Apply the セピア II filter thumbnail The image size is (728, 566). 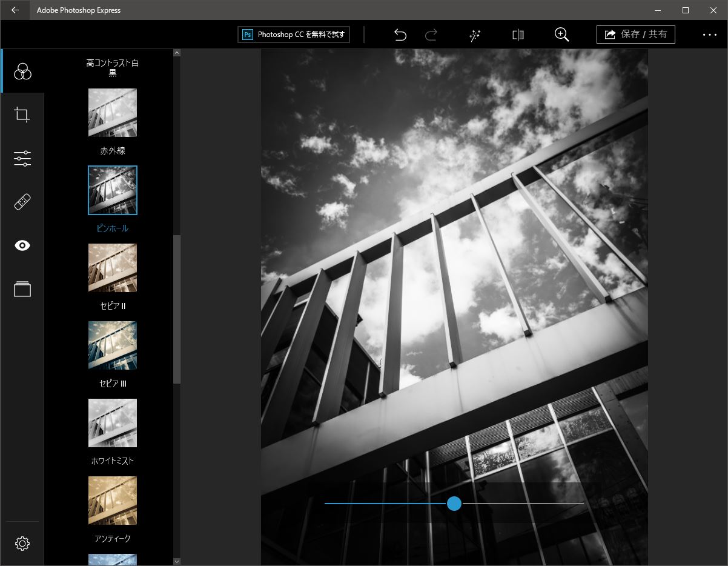[x=113, y=268]
